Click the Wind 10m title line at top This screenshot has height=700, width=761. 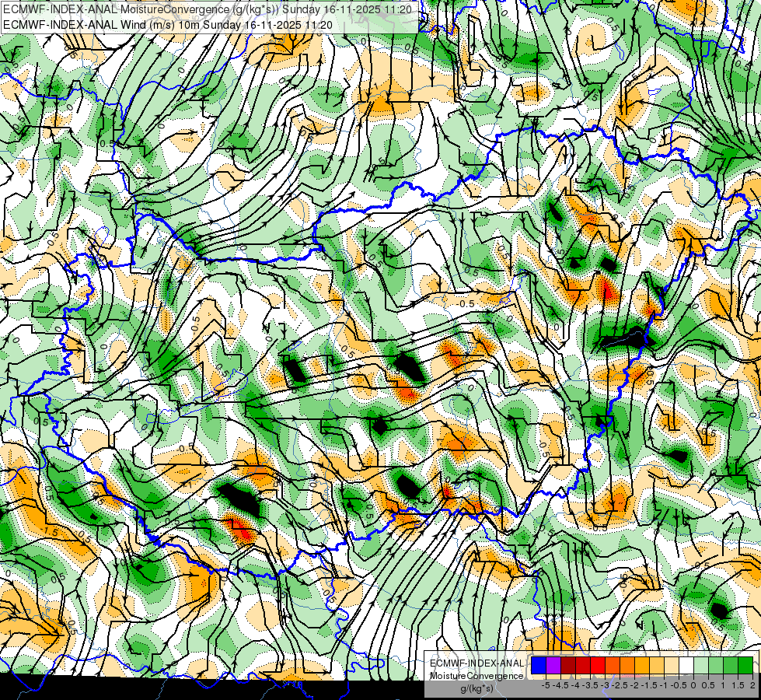[168, 24]
